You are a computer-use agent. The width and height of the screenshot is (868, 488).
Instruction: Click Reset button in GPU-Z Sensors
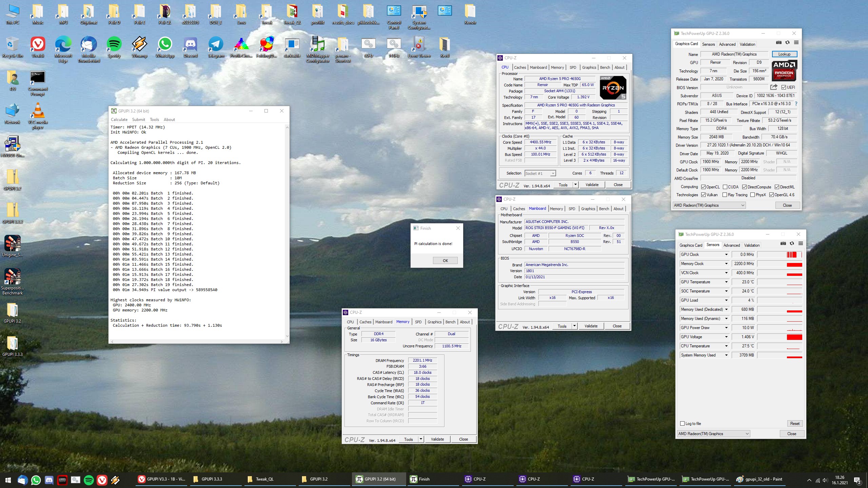(795, 424)
